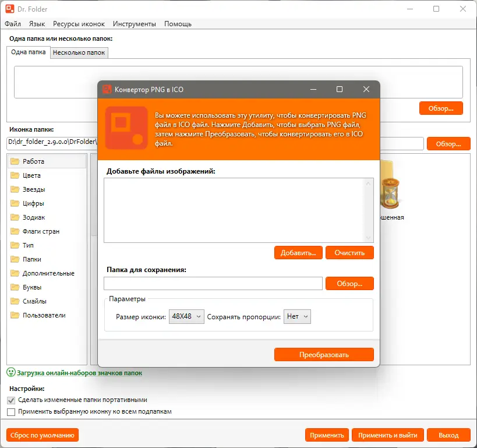Image resolution: width=477 pixels, height=448 pixels.
Task: Click the folder icon next to Буквы
Action: [x=15, y=287]
